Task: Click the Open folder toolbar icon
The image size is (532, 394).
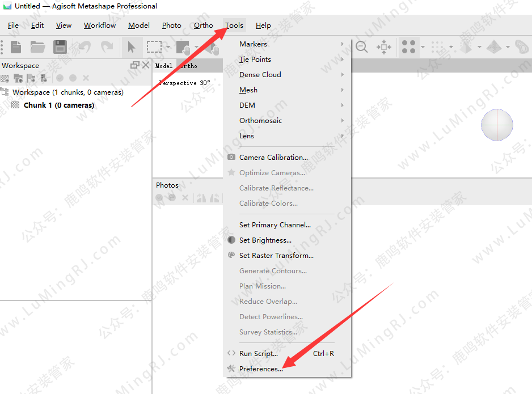Action: click(37, 47)
